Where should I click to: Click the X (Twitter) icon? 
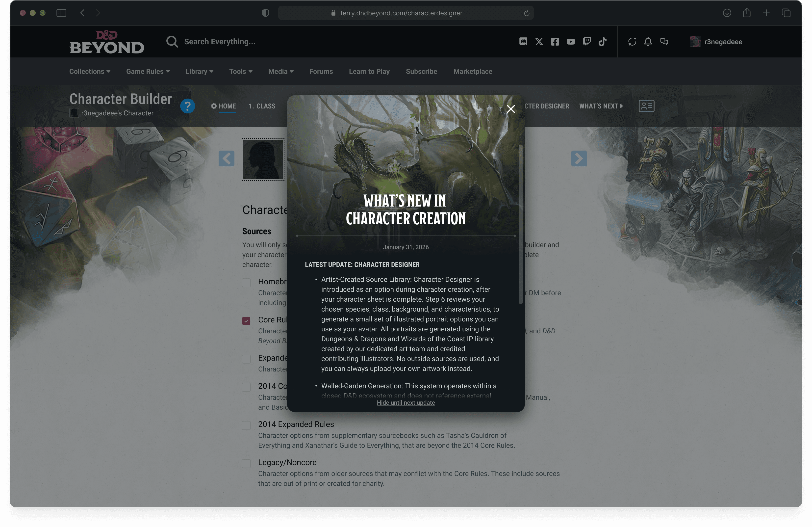point(539,42)
